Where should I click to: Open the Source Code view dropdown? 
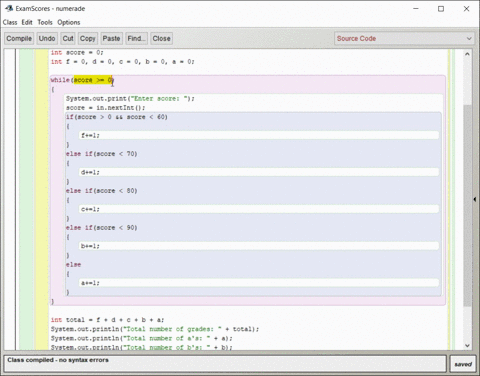404,38
